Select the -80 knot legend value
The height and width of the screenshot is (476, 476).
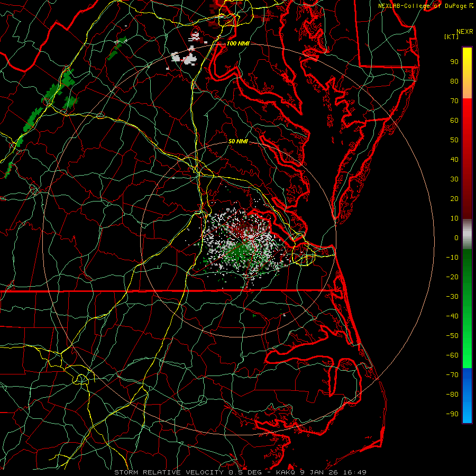click(x=452, y=395)
